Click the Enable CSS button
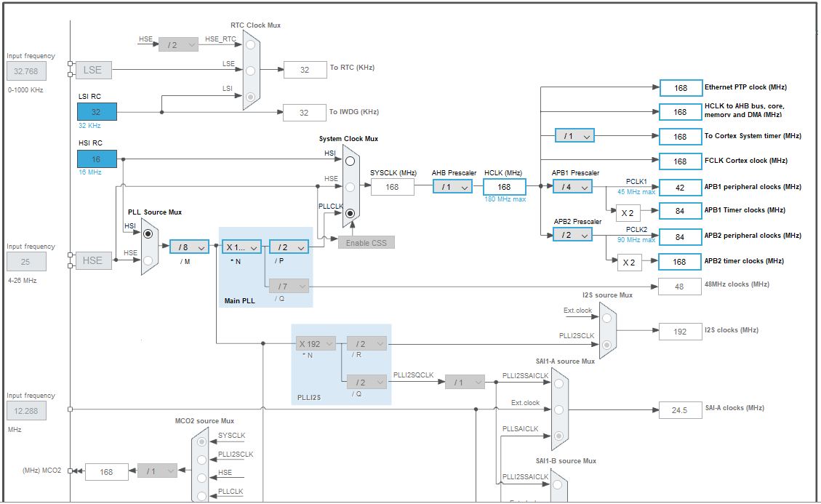This screenshot has width=821, height=504. 367,241
